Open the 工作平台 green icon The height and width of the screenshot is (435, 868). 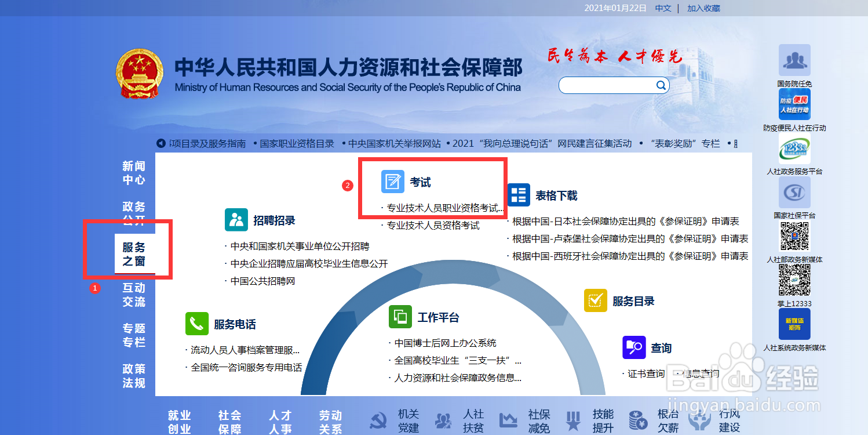[400, 317]
